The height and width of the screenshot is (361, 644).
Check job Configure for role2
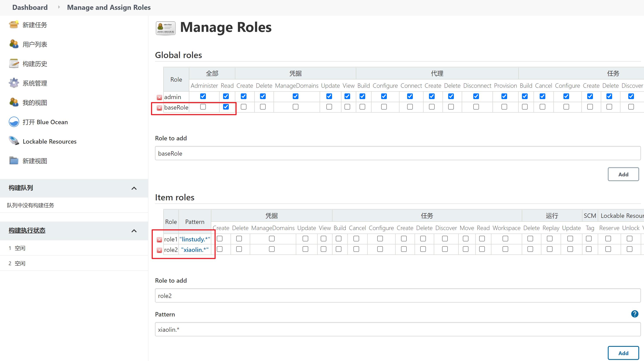[x=380, y=249]
